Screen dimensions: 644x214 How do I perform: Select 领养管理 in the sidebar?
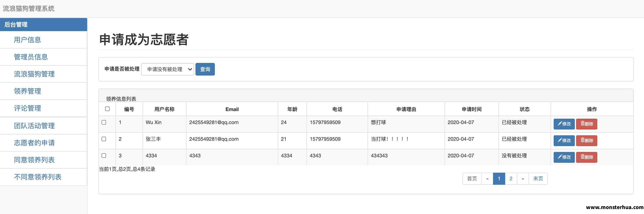44,91
